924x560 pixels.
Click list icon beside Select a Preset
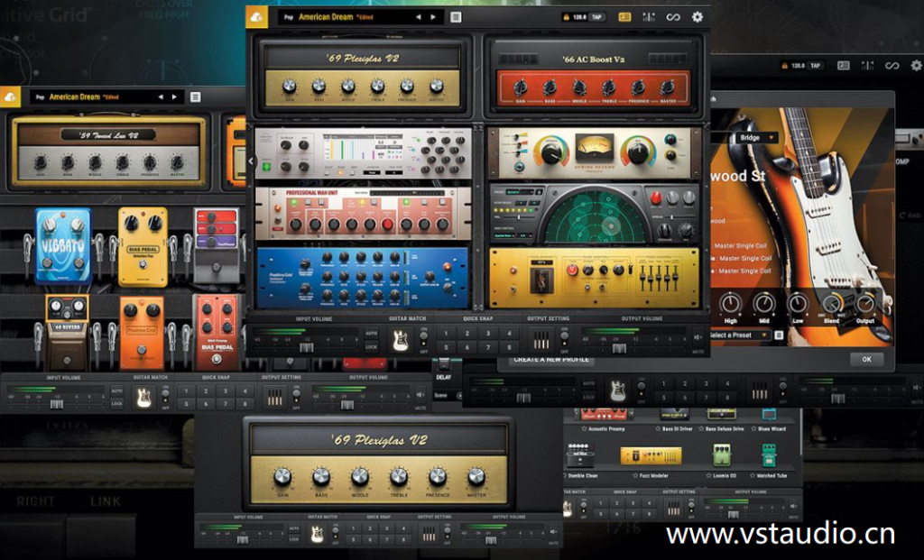[779, 335]
